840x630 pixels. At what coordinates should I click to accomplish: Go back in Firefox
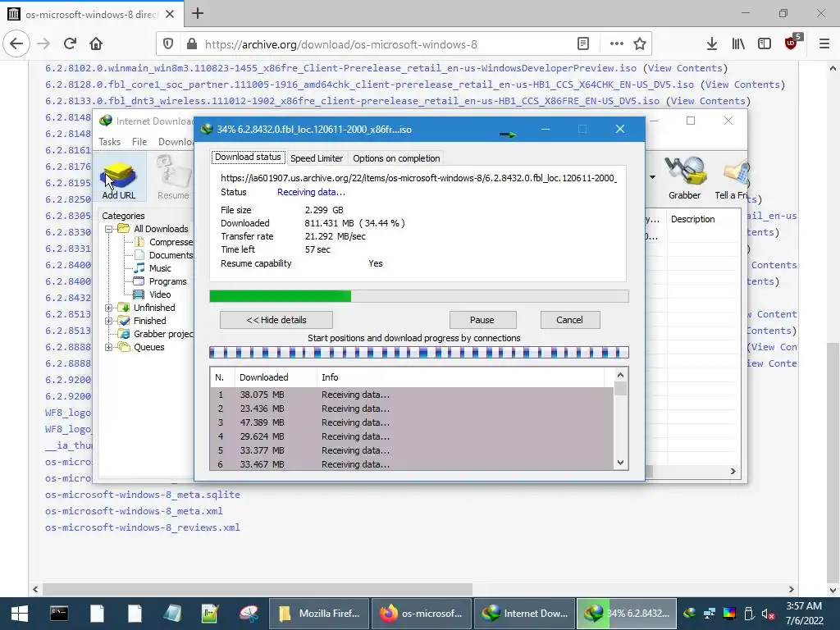coord(16,44)
